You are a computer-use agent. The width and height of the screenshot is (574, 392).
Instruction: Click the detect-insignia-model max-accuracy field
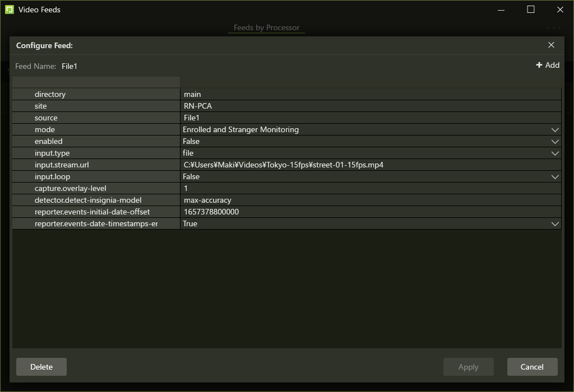tap(370, 200)
